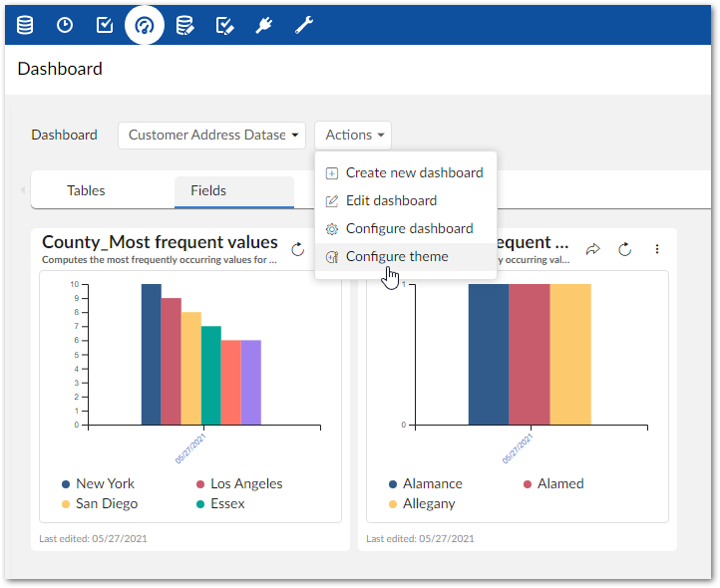Collapse the Actions dropdown menu
The width and height of the screenshot is (720, 588).
353,135
